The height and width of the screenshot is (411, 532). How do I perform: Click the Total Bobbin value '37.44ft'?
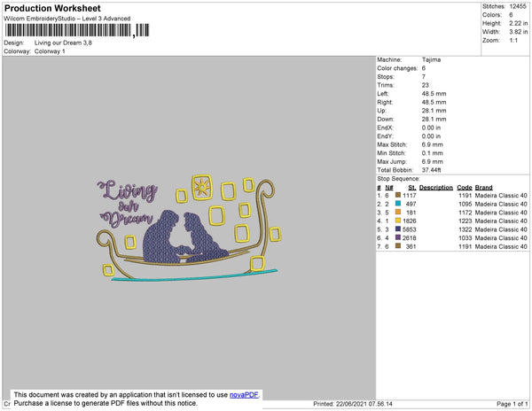coord(431,170)
